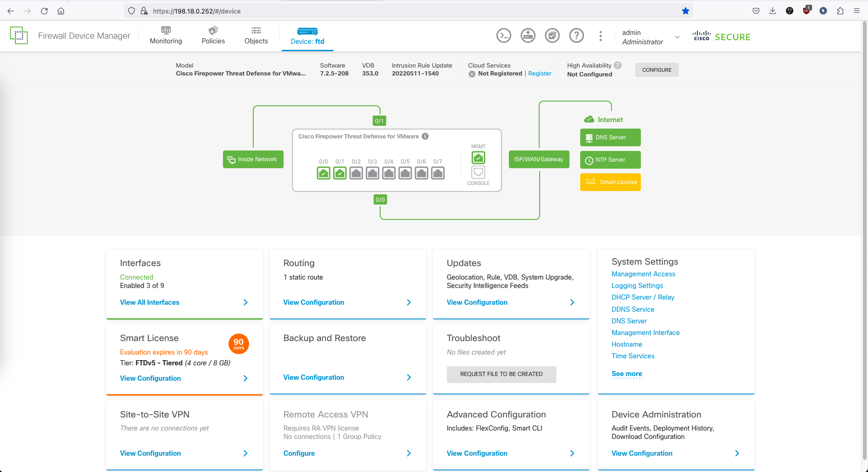Image resolution: width=868 pixels, height=472 pixels.
Task: Bookmark this page with star icon
Action: (x=685, y=11)
